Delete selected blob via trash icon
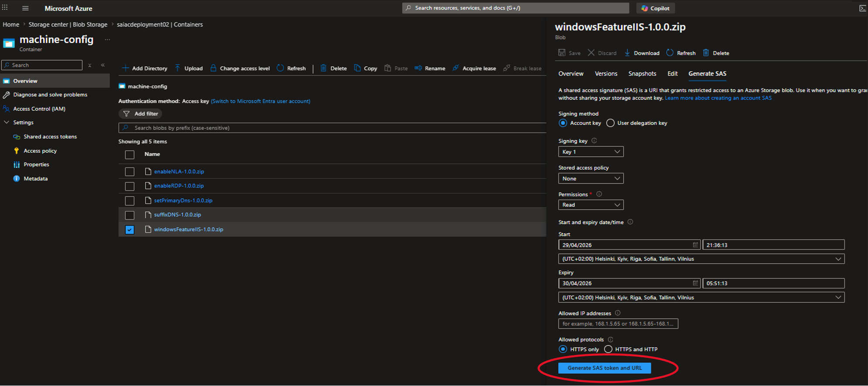Image resolution: width=868 pixels, height=386 pixels. (x=323, y=68)
